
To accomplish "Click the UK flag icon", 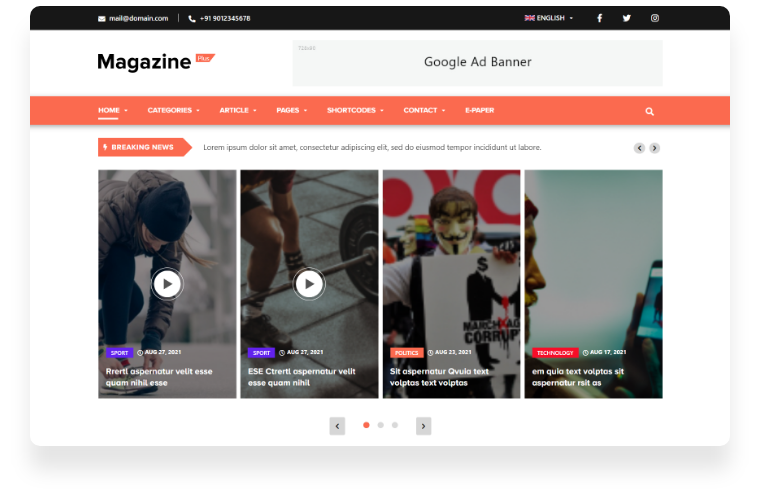I will pos(529,18).
